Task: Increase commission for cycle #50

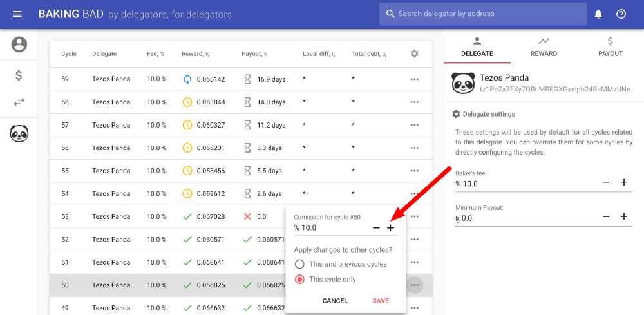Action: [391, 228]
